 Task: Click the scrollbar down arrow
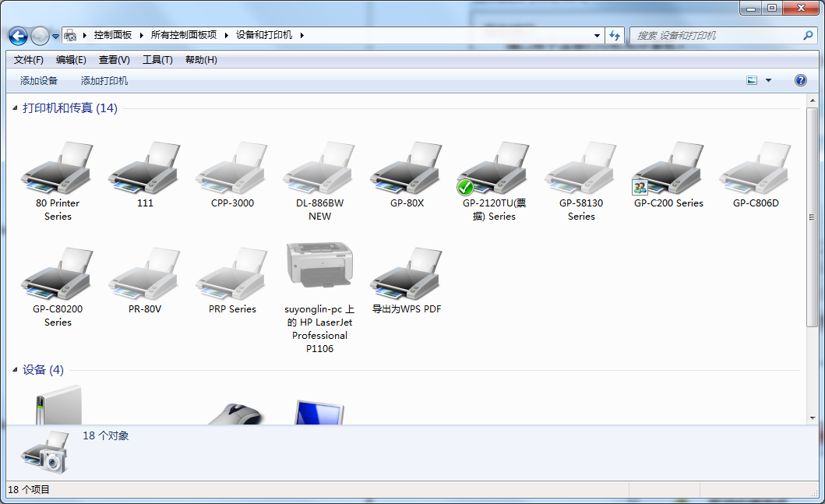812,418
